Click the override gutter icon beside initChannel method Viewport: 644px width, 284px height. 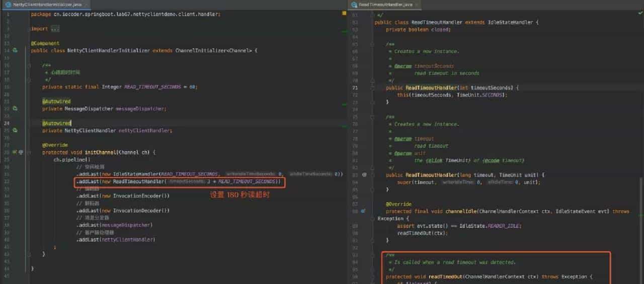coord(15,152)
